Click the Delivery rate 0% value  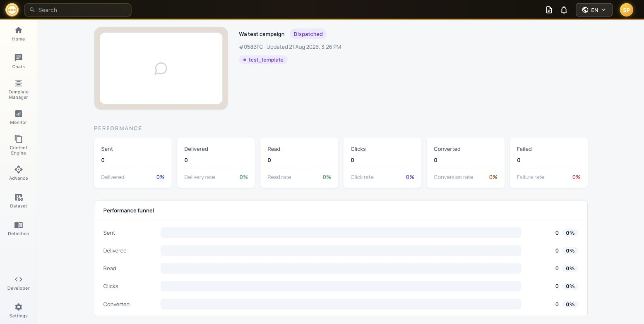pos(244,177)
